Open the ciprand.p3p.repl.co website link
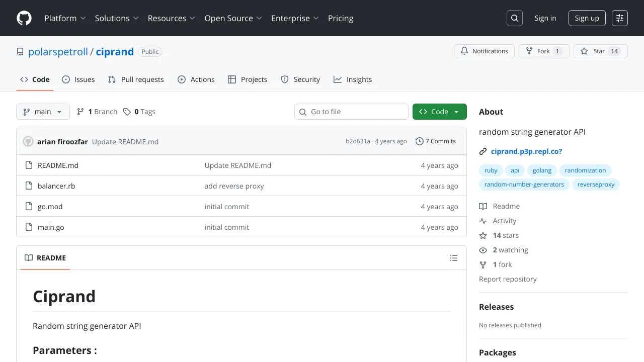 [x=526, y=151]
